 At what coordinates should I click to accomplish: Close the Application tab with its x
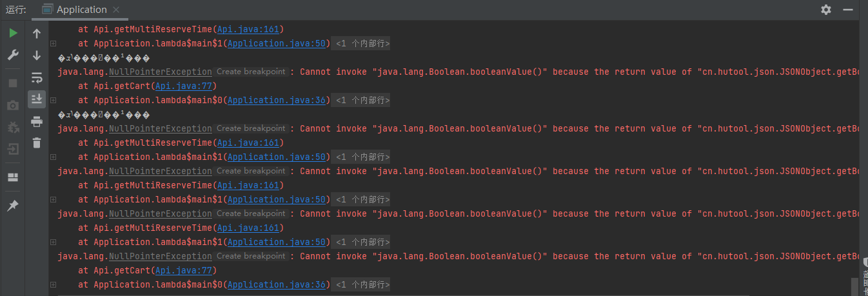point(116,10)
